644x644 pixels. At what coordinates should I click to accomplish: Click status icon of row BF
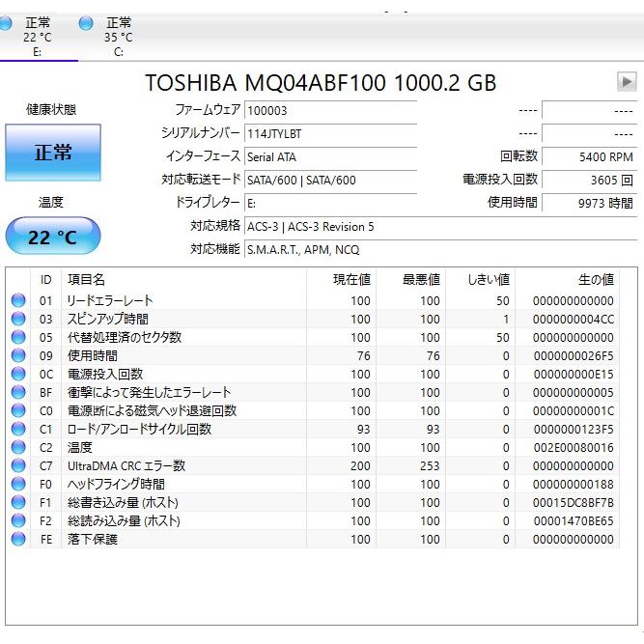tap(18, 392)
